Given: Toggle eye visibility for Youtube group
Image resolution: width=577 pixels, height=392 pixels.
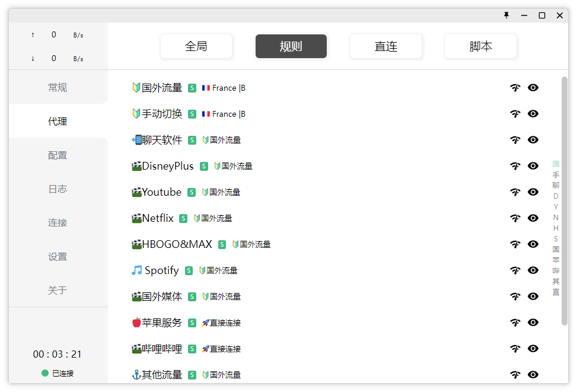Looking at the screenshot, I should pos(533,192).
